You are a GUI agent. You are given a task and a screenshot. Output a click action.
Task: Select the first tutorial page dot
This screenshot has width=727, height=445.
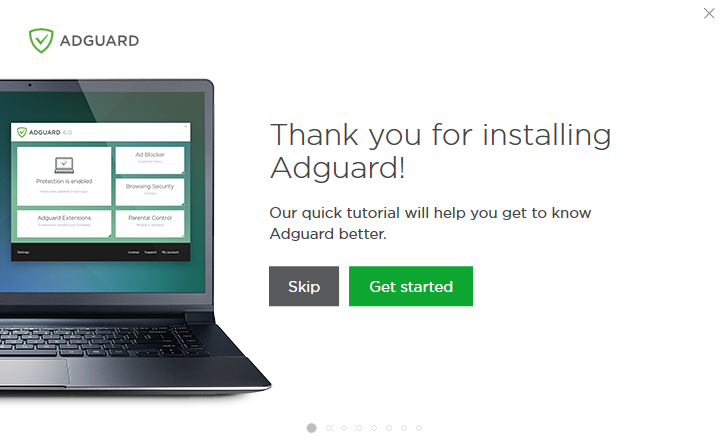[312, 428]
